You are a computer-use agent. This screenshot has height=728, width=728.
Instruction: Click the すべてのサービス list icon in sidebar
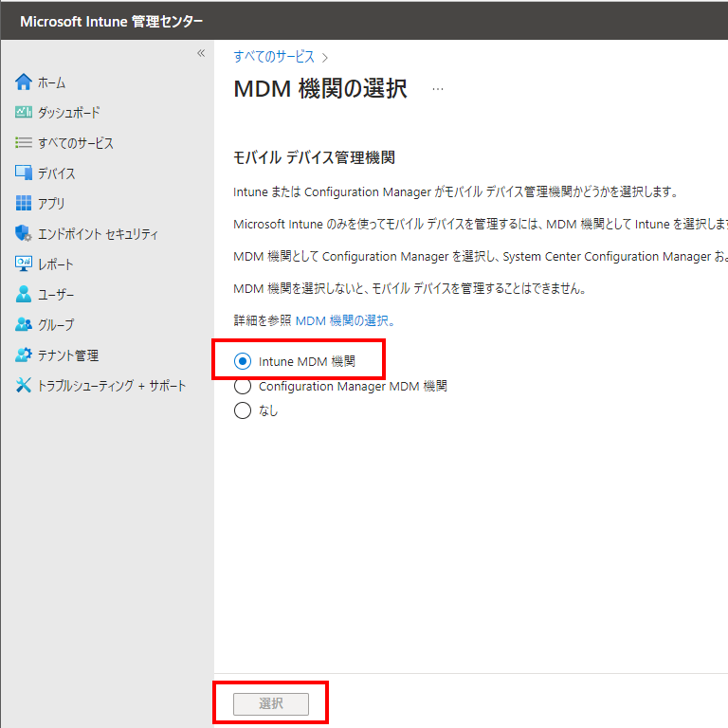click(x=23, y=142)
